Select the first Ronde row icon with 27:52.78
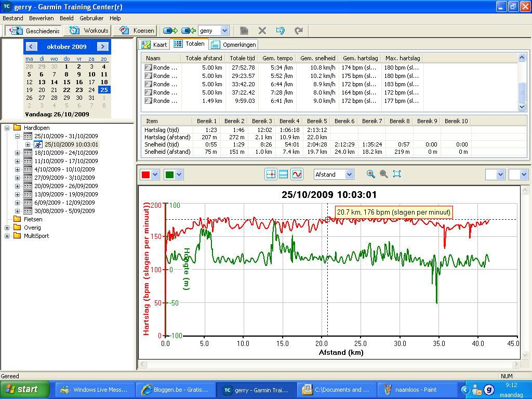The image size is (532, 399). [148, 68]
